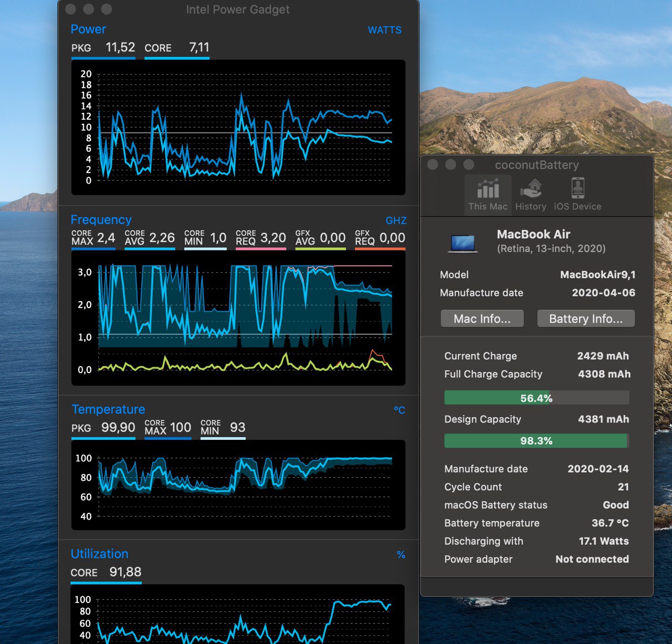Screen dimensions: 672x644
Task: Click the History house icon
Action: pos(531,188)
